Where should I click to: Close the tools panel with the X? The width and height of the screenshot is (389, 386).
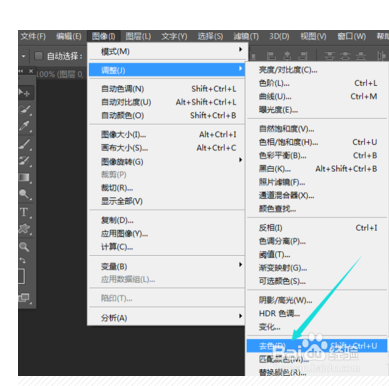[31, 71]
